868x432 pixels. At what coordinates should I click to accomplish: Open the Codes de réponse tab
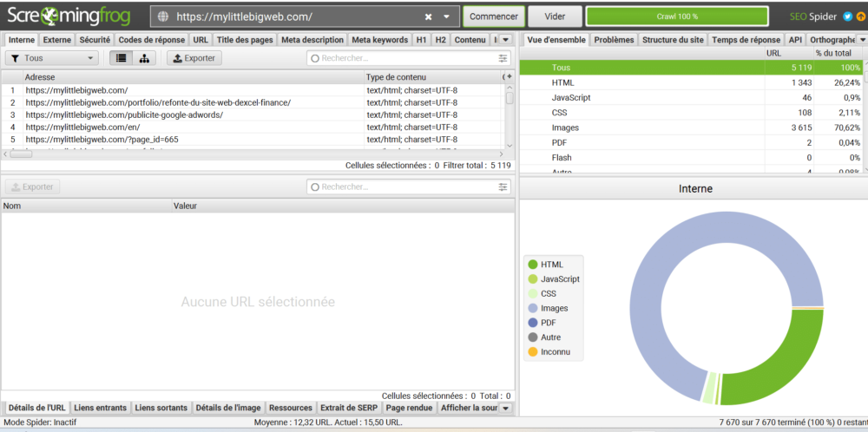point(152,40)
